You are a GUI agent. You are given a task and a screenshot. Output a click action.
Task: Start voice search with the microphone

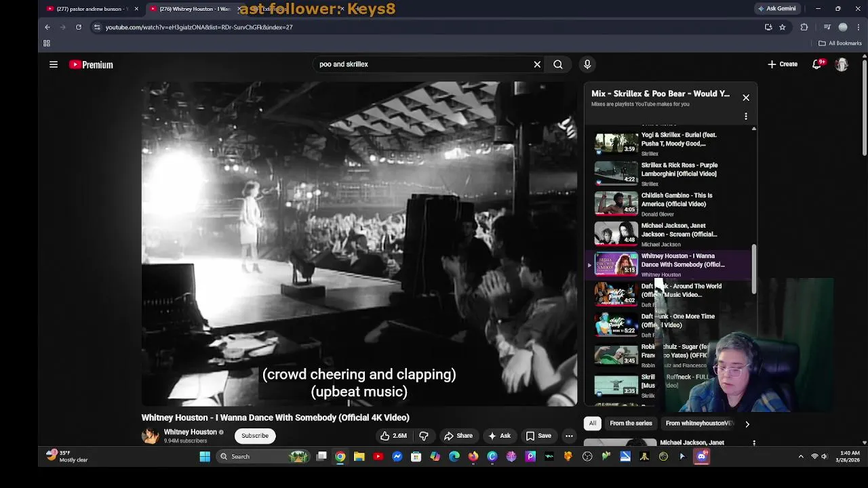click(587, 64)
